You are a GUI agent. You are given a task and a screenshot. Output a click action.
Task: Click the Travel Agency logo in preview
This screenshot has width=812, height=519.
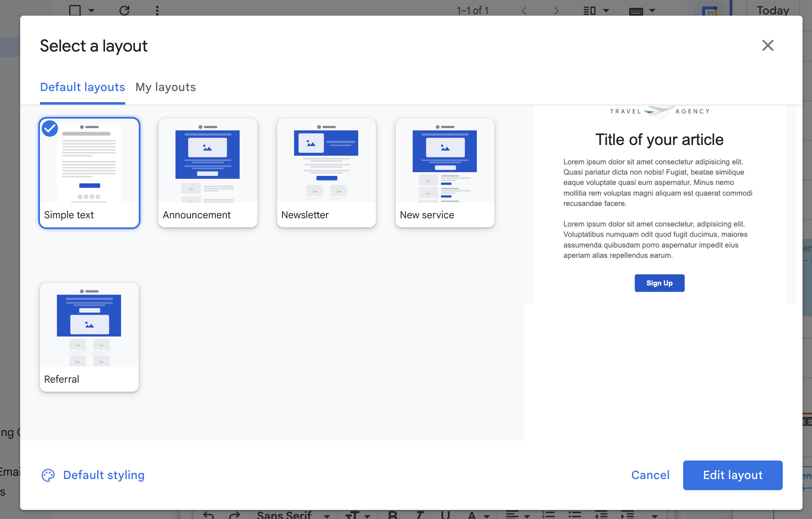click(660, 111)
